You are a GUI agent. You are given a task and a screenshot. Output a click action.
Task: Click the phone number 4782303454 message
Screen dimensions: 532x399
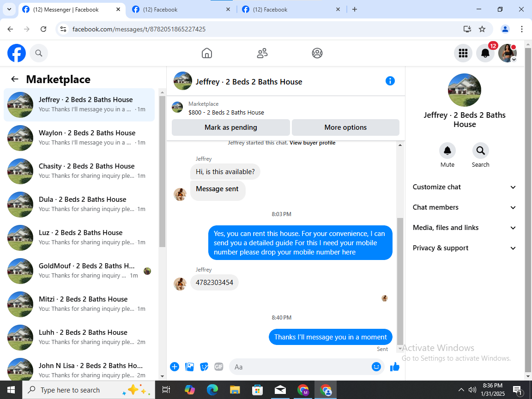[214, 282]
